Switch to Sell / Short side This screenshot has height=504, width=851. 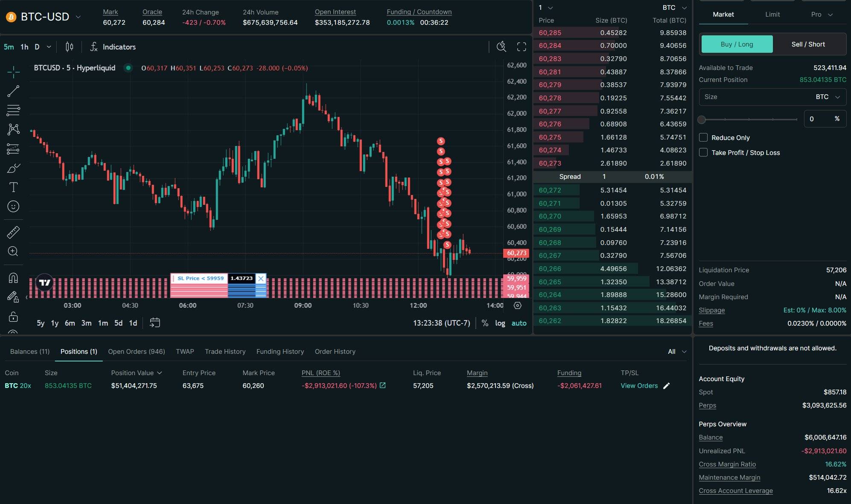point(808,44)
